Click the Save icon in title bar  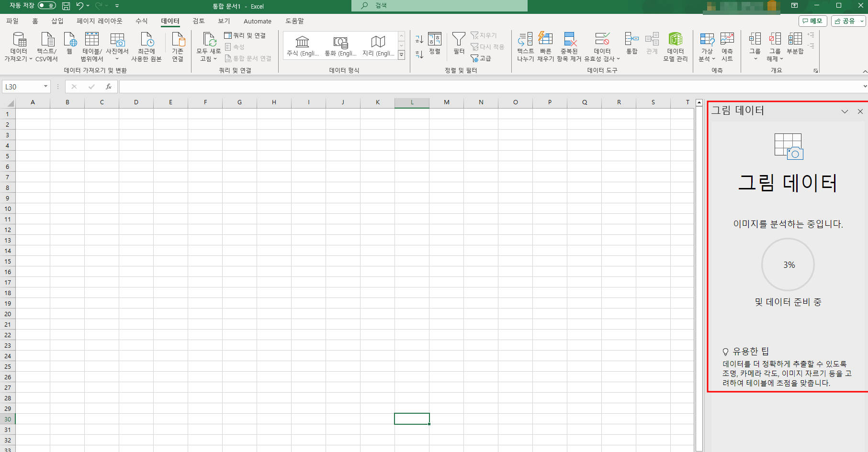coord(66,6)
